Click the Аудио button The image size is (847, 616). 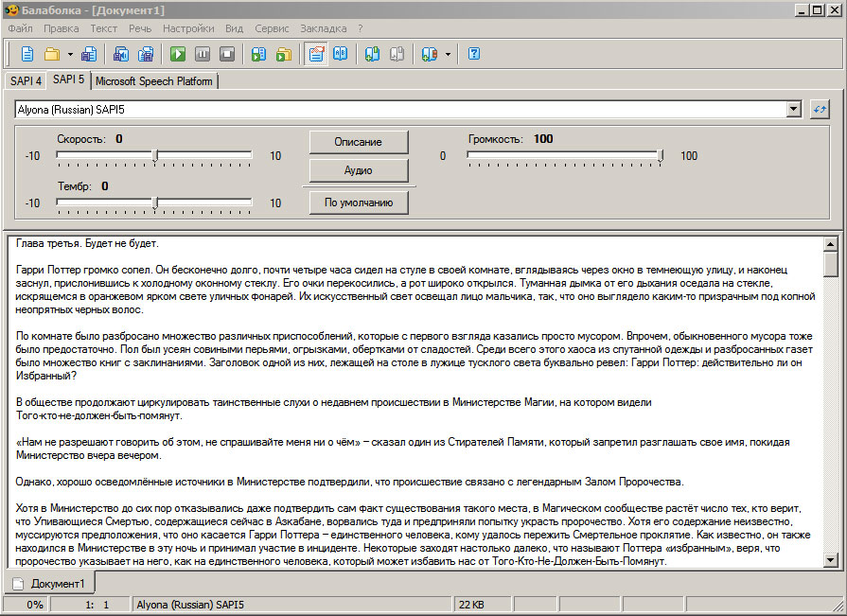[x=359, y=170]
